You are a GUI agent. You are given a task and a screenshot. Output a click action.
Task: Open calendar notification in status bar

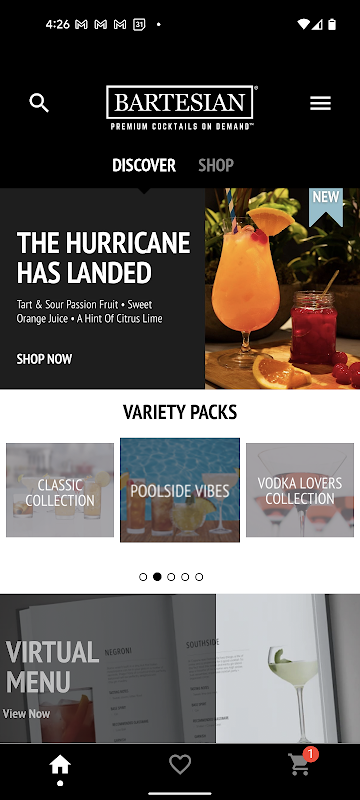tap(139, 24)
